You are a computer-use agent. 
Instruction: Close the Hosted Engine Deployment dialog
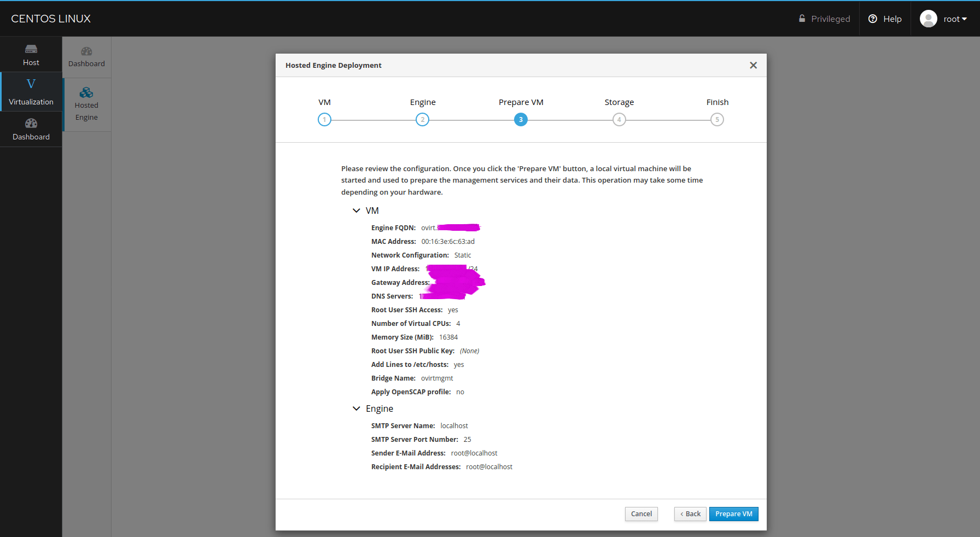[x=753, y=65]
